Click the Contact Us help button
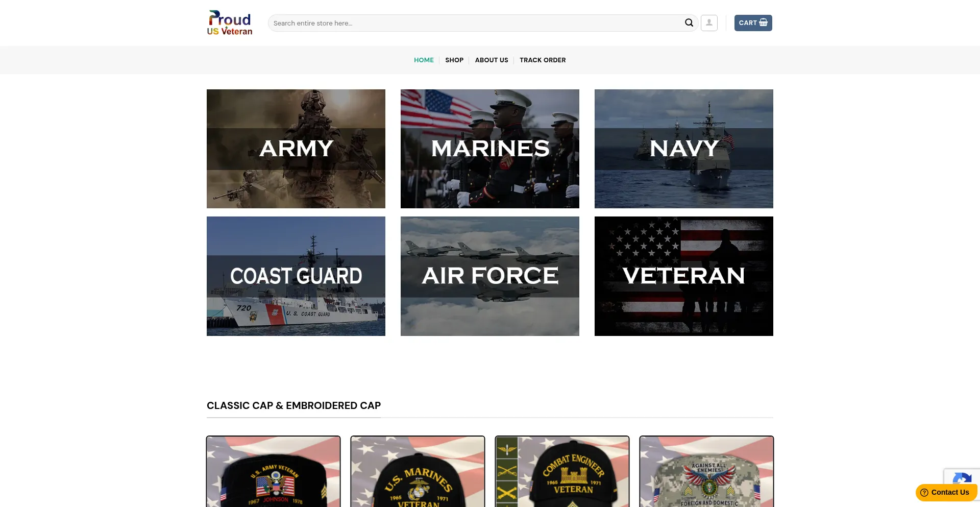Viewport: 980px width, 507px height. [x=946, y=492]
